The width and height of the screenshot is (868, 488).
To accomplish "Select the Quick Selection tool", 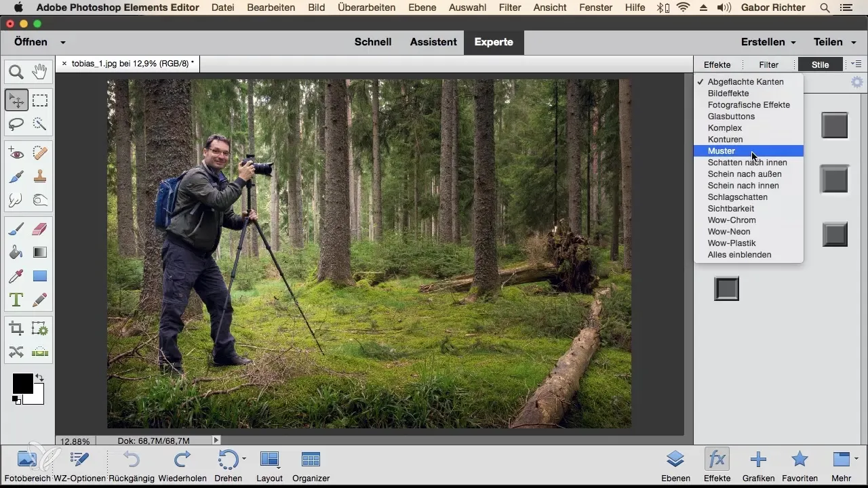I will [40, 124].
